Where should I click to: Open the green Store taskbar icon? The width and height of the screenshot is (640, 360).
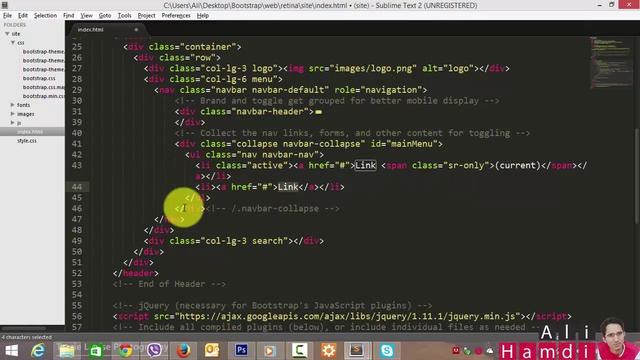click(x=96, y=351)
